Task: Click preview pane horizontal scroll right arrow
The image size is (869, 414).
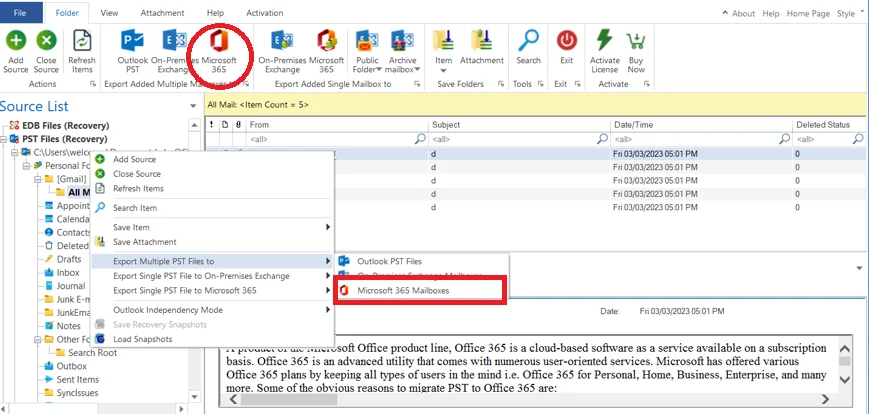Action: coord(825,398)
